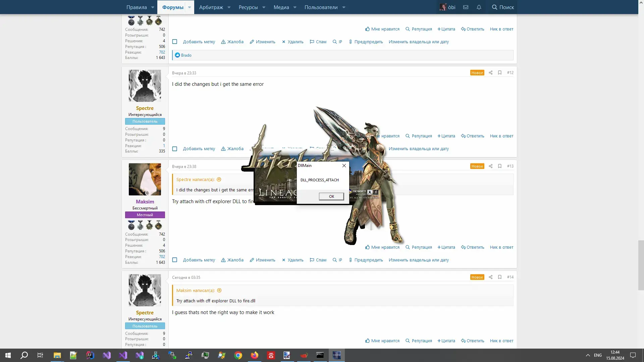Expand the Форумы dropdown arrow
644x362 pixels.
190,7
